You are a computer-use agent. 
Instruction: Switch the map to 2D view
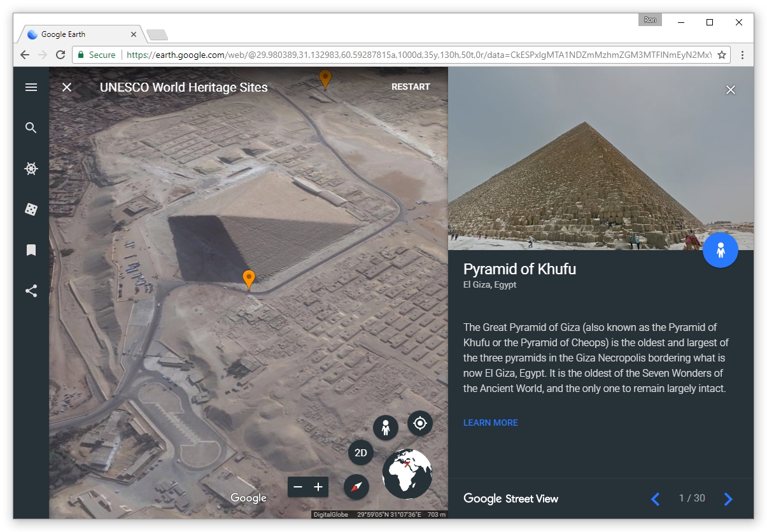point(360,453)
